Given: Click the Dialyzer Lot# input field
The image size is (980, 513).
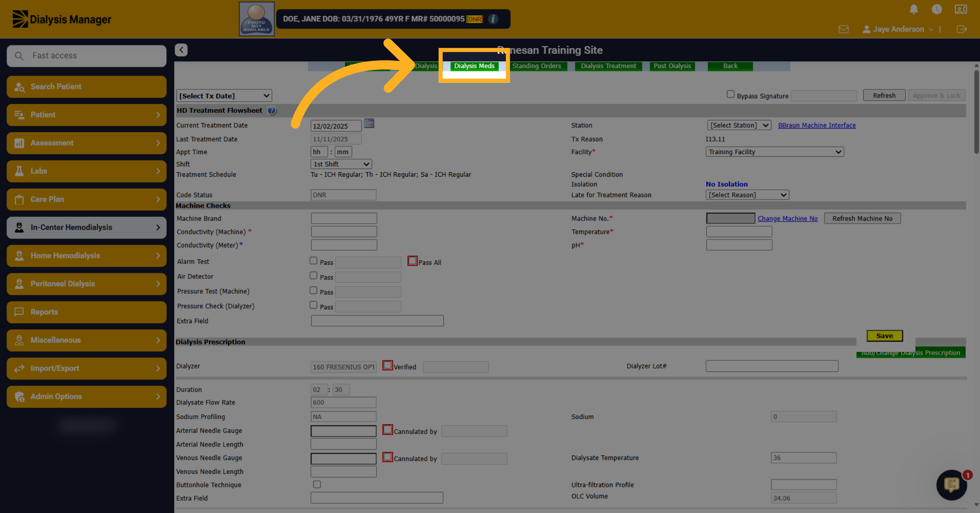Looking at the screenshot, I should pos(772,366).
